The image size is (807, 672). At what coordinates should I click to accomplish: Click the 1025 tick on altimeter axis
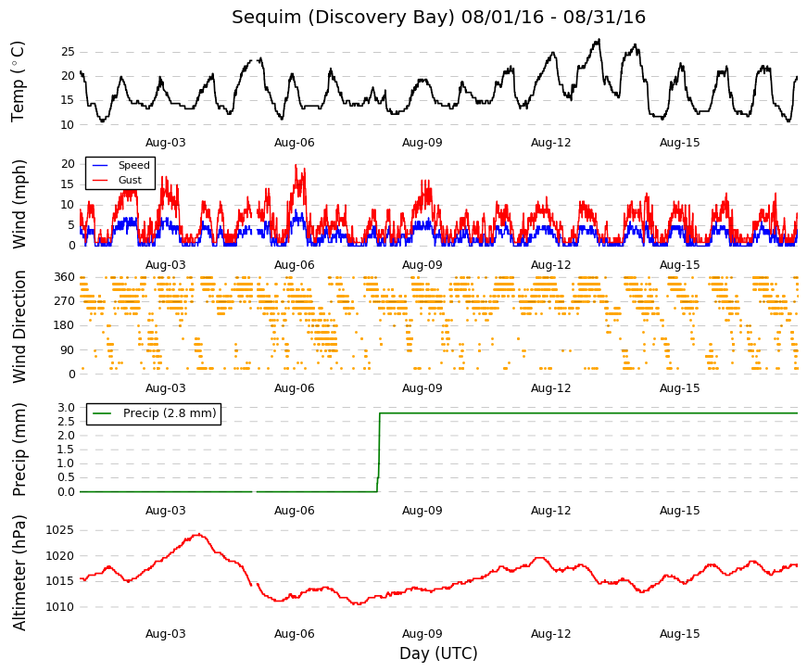coord(59,530)
